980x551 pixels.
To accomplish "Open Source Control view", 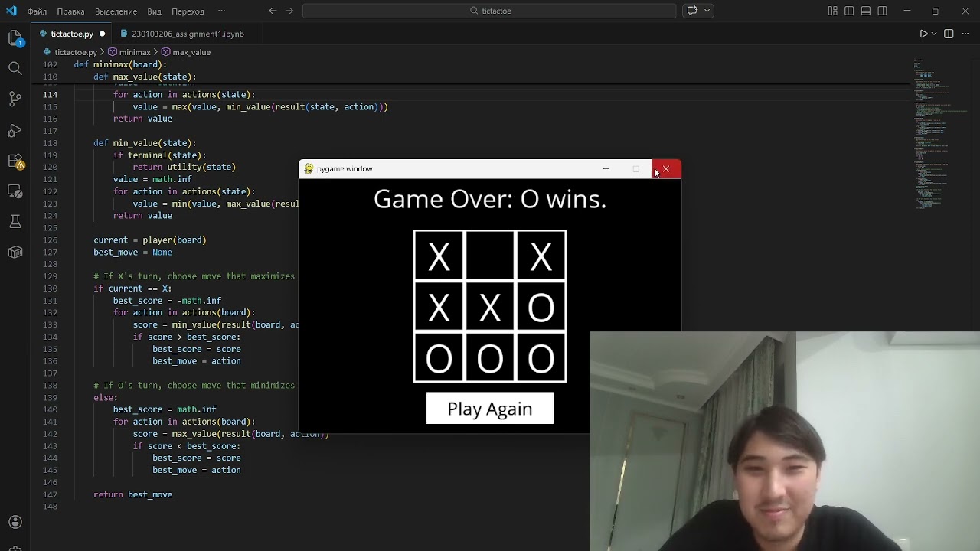I will (15, 99).
